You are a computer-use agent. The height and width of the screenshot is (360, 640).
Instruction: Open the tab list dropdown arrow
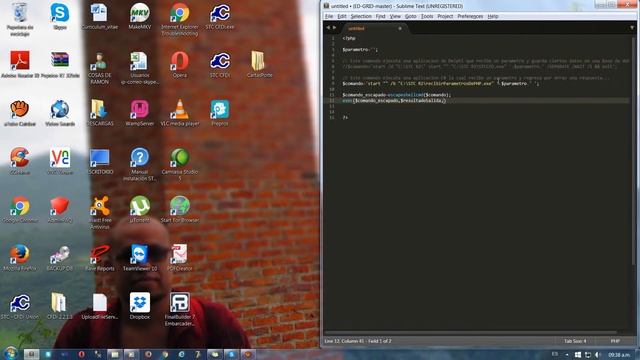point(632,28)
